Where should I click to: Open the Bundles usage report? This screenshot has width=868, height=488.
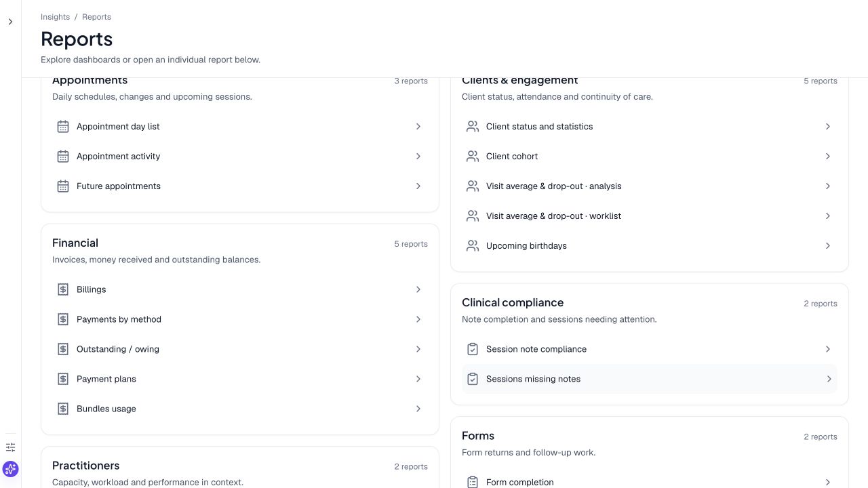(240, 409)
